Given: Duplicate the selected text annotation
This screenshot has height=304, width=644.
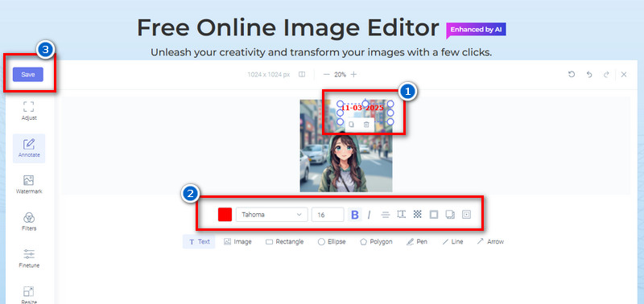Looking at the screenshot, I should click(x=352, y=125).
